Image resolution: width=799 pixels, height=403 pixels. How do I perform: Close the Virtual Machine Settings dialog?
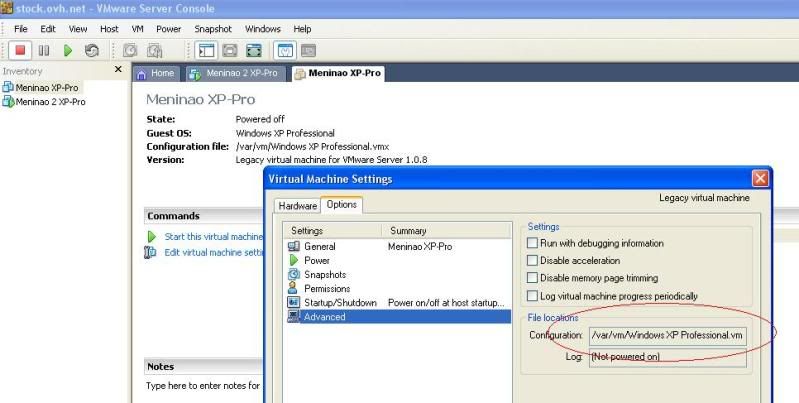760,179
